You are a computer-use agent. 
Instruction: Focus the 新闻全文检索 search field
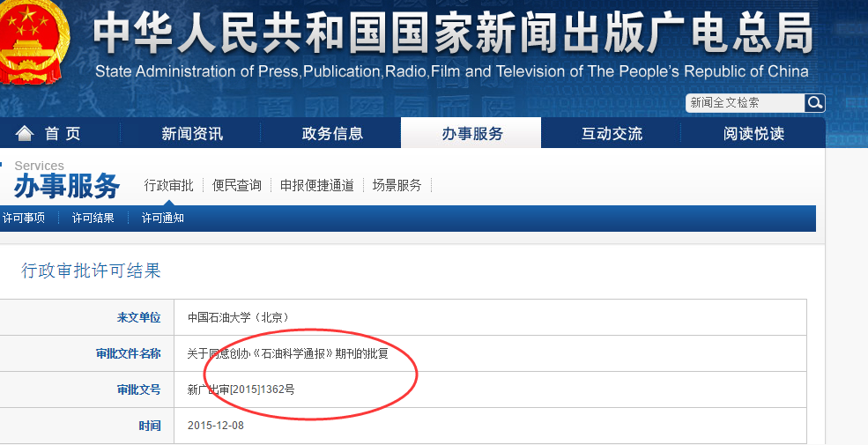746,103
